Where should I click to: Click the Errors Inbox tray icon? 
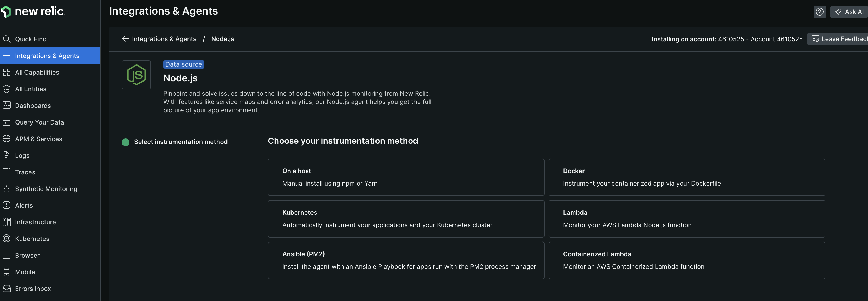pos(7,289)
